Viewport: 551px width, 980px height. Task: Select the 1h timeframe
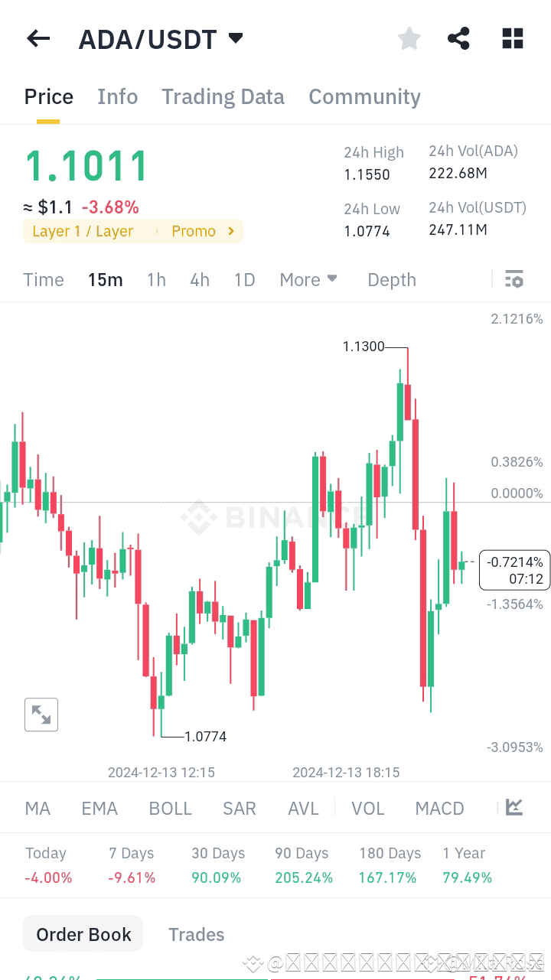click(x=156, y=279)
